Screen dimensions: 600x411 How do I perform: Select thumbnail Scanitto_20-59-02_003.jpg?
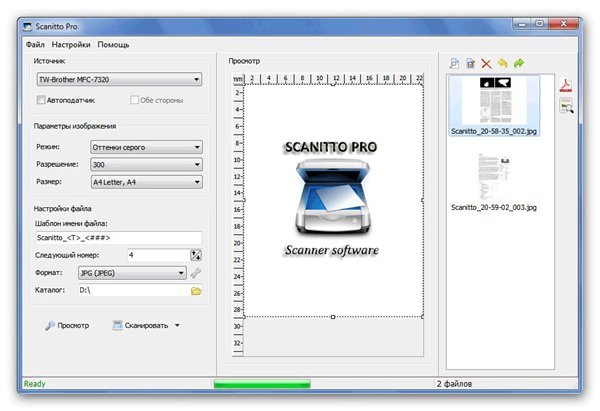coord(493,179)
